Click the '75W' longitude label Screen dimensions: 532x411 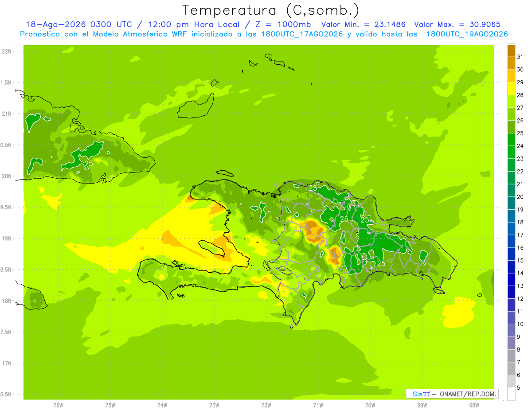click(x=110, y=405)
